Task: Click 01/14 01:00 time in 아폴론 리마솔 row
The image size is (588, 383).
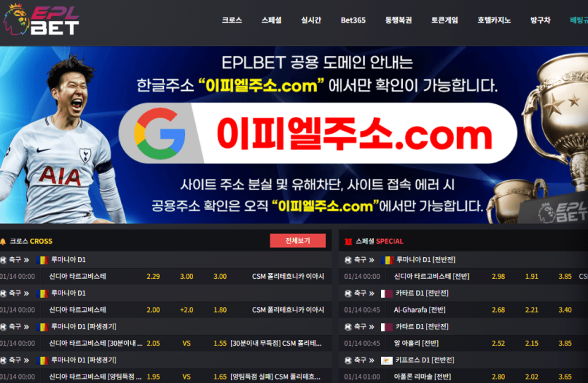Action: click(362, 377)
